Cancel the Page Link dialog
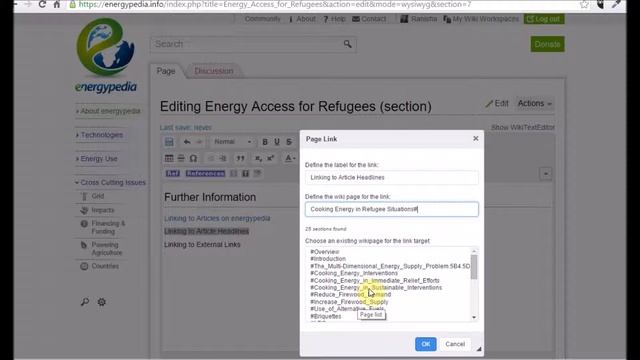 click(x=455, y=344)
